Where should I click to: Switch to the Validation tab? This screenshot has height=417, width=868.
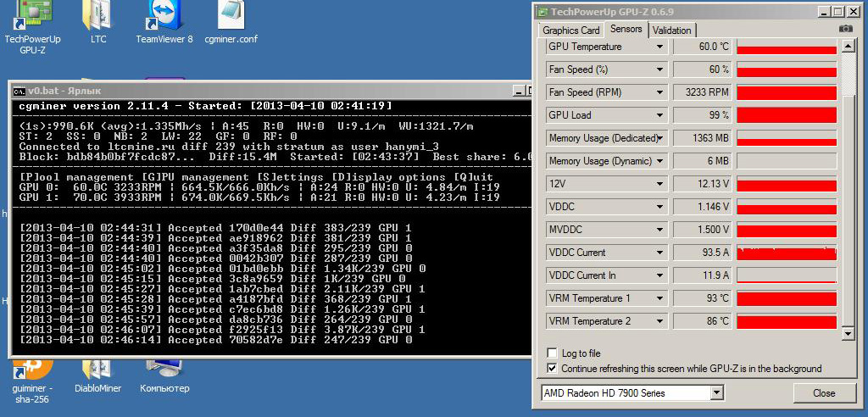pyautogui.click(x=671, y=31)
